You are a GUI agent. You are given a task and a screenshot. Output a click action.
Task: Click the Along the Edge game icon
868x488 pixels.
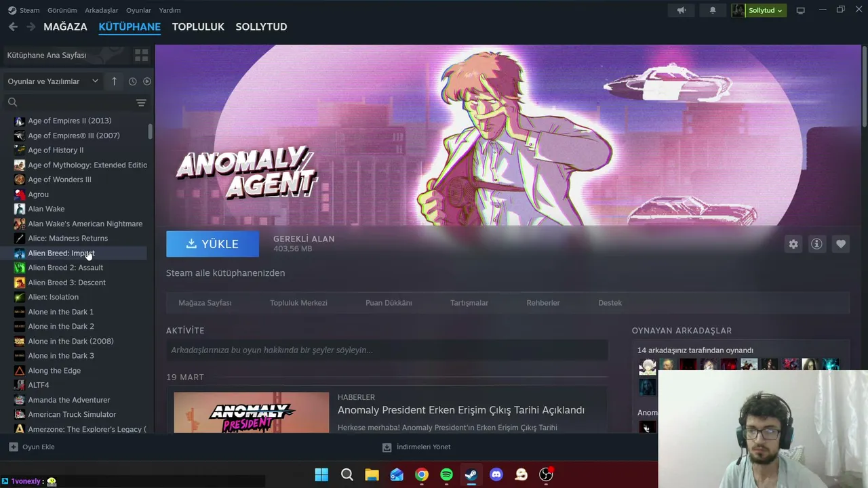(20, 371)
